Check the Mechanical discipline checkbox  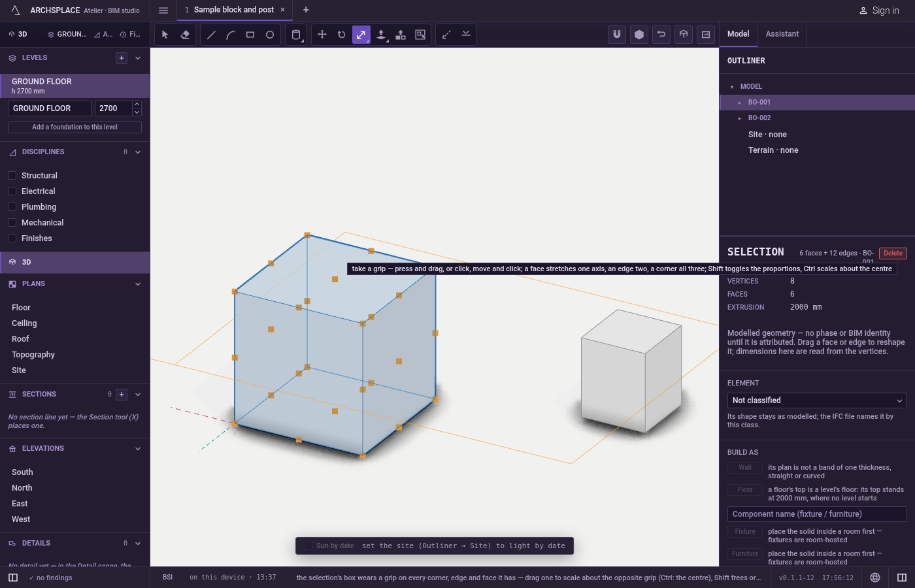(x=12, y=222)
